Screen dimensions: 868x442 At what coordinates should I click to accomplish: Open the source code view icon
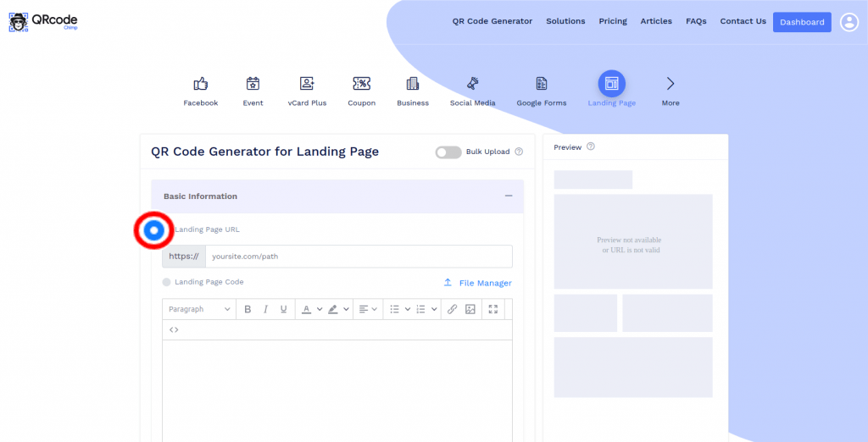click(174, 329)
